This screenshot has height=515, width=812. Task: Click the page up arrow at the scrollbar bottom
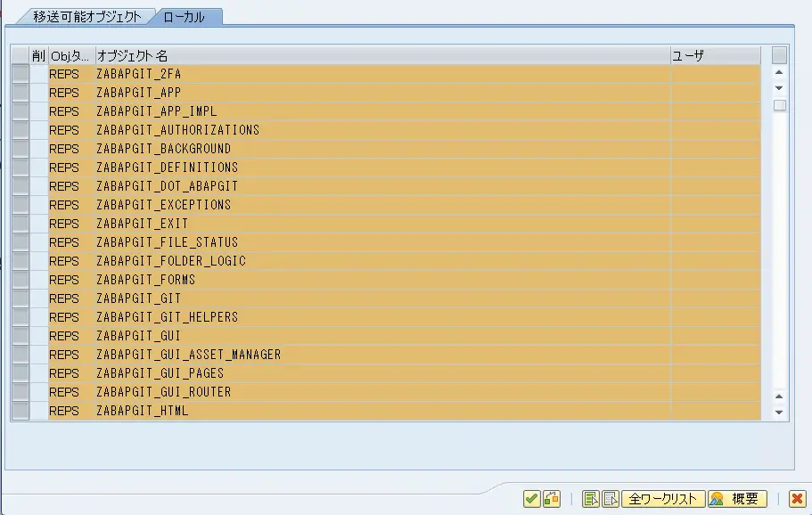[779, 396]
